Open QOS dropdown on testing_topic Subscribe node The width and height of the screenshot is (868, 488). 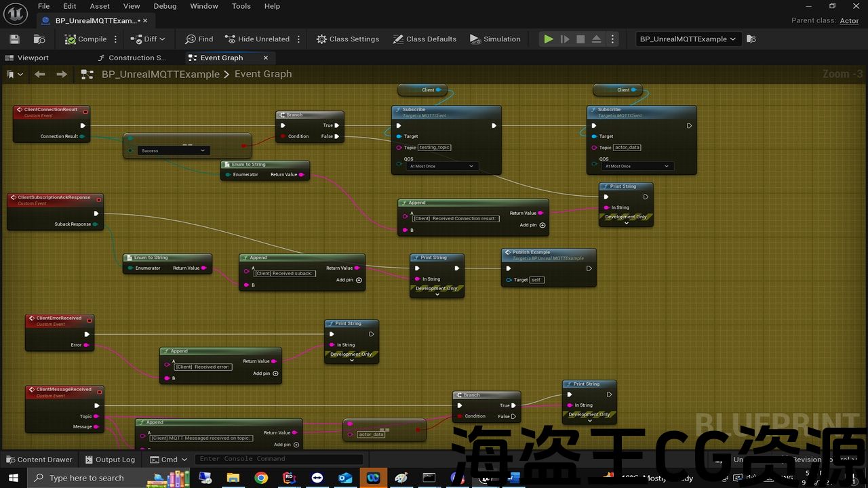442,166
